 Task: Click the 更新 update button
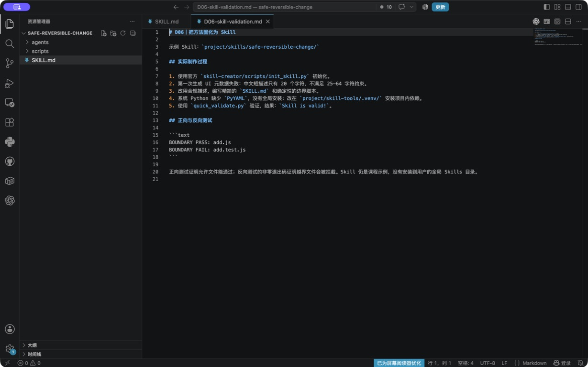440,7
